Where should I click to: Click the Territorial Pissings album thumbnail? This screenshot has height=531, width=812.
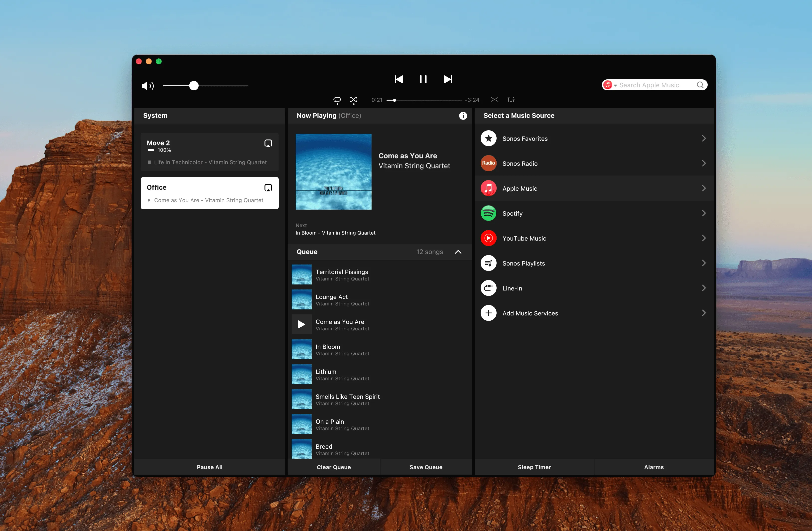click(x=302, y=274)
